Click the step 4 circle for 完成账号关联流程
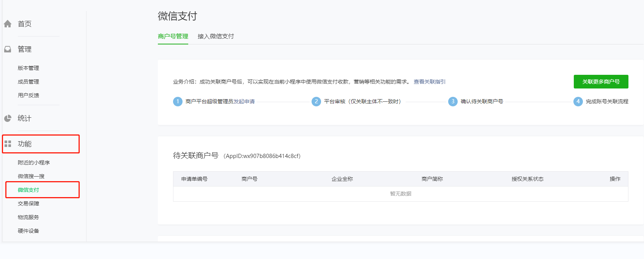Screen dimensions: 644x259 click(x=578, y=101)
